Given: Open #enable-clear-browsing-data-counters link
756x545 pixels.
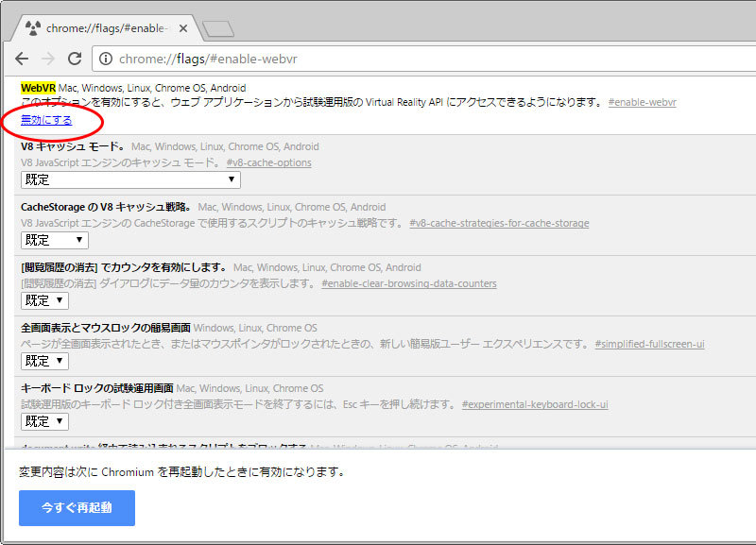Looking at the screenshot, I should pyautogui.click(x=409, y=283).
